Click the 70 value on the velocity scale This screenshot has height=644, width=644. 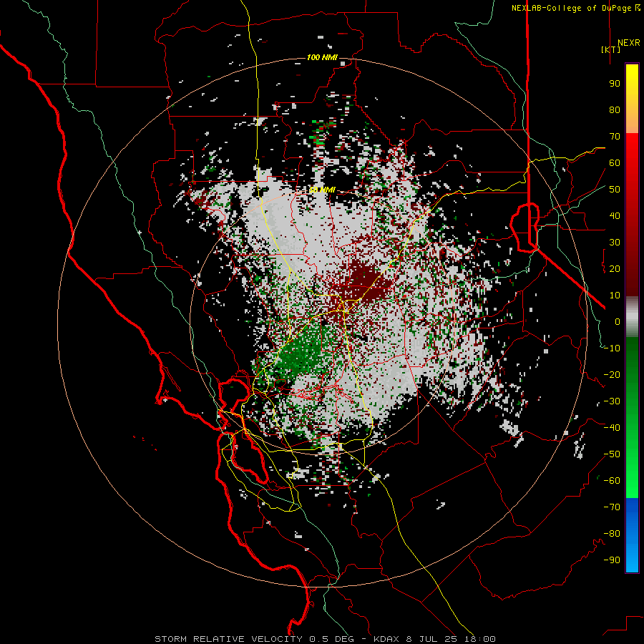(615, 137)
